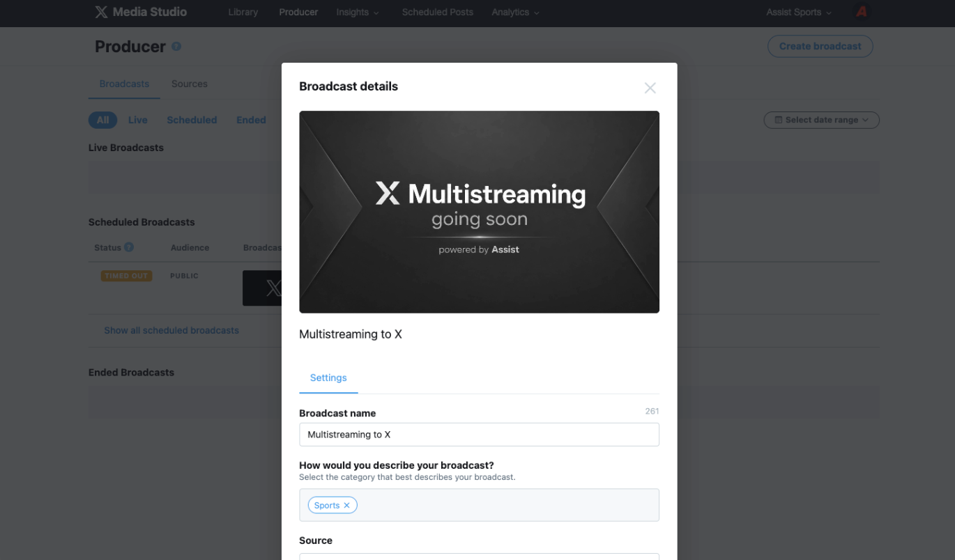Filter broadcasts by Ended
The height and width of the screenshot is (560, 955).
coord(251,120)
